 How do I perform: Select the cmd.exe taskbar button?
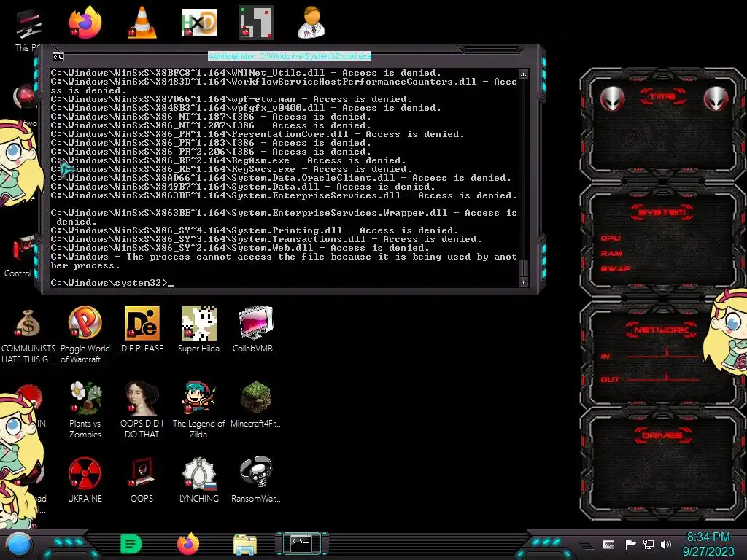(301, 543)
